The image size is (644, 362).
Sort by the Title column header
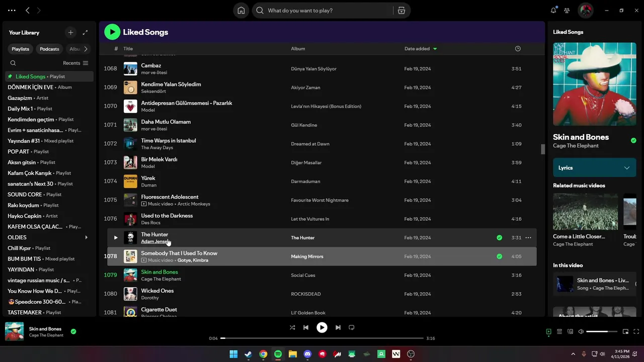(x=128, y=49)
